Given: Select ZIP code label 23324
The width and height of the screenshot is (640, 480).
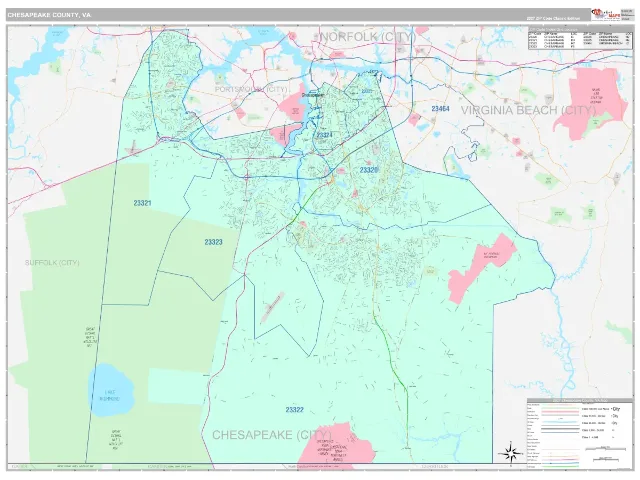Looking at the screenshot, I should (x=324, y=135).
